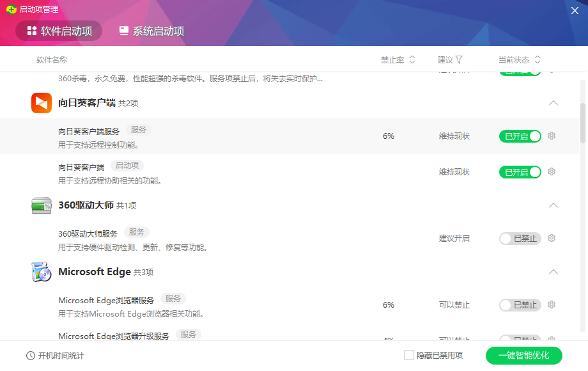Click the 360杀毒 description text
The height and width of the screenshot is (371, 588).
coord(190,79)
